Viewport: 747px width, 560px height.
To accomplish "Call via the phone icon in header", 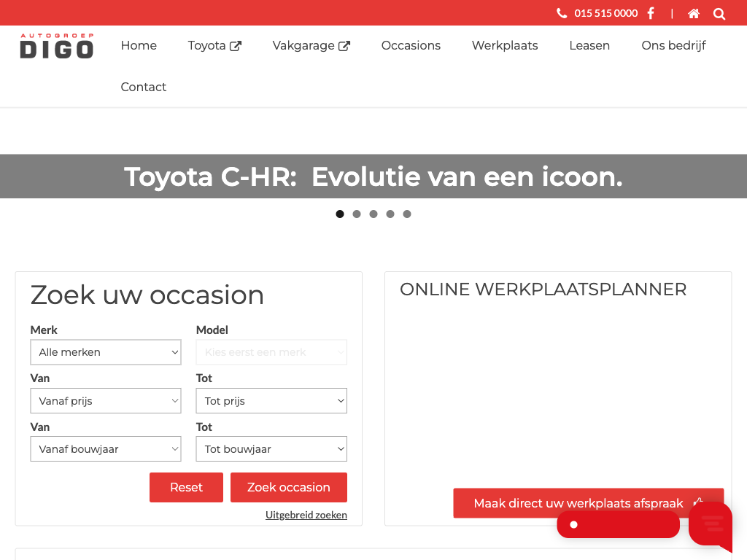I will tap(562, 13).
